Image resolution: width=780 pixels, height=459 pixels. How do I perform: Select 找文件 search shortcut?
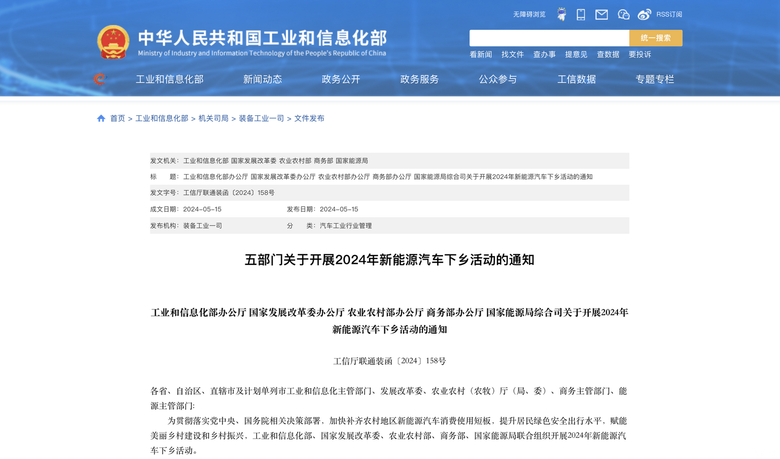[512, 54]
